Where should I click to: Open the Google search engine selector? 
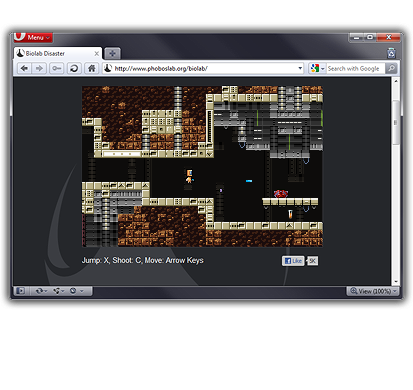[317, 68]
